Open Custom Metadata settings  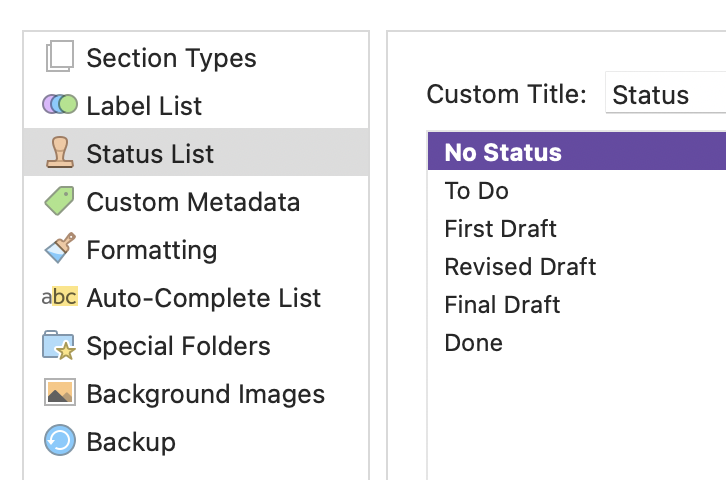(196, 201)
